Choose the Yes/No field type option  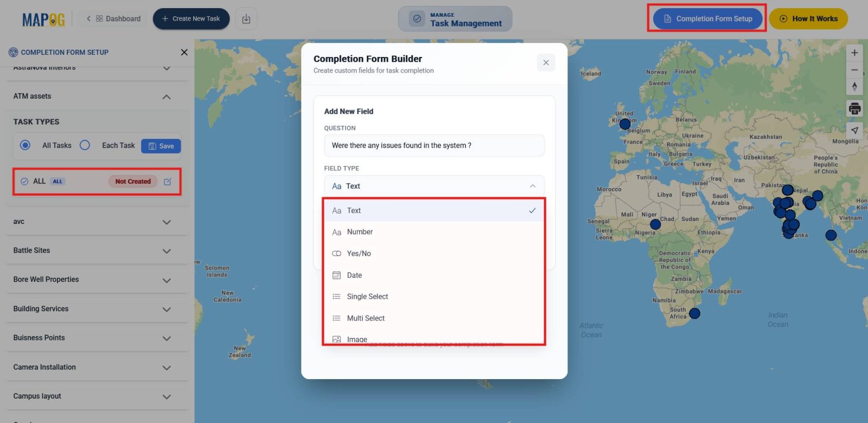tap(434, 254)
